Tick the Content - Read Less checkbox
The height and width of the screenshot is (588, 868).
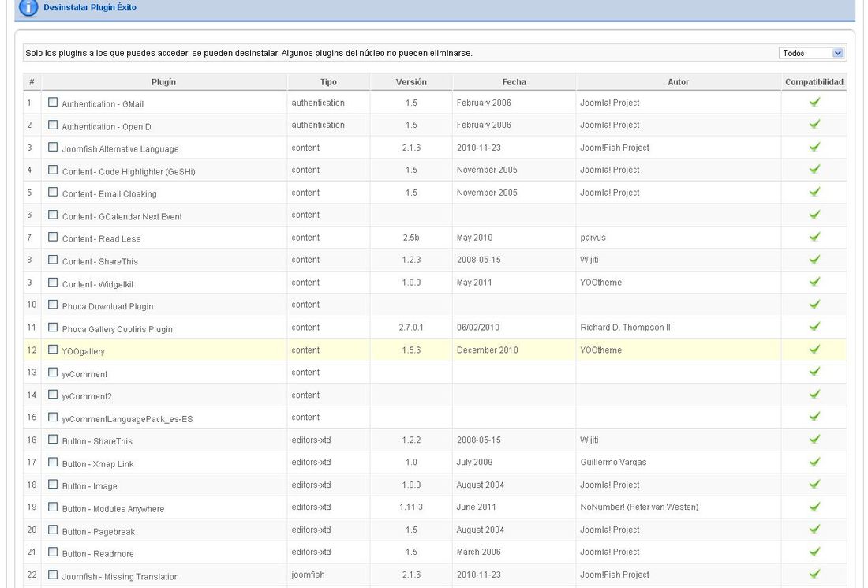[53, 237]
